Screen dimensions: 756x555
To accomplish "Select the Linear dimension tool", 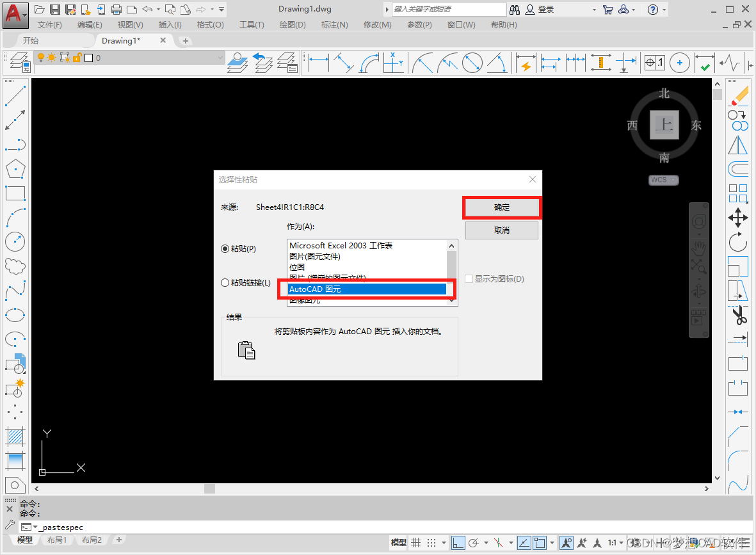I will 319,63.
